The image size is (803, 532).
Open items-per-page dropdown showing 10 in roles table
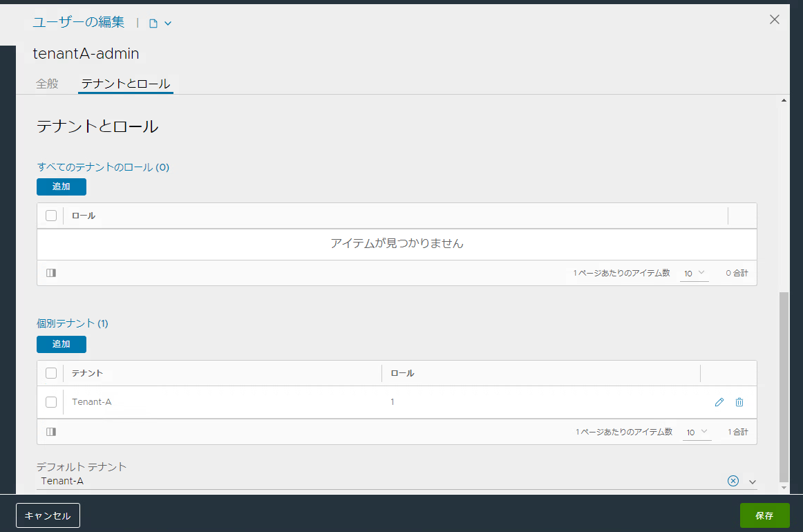pos(694,273)
